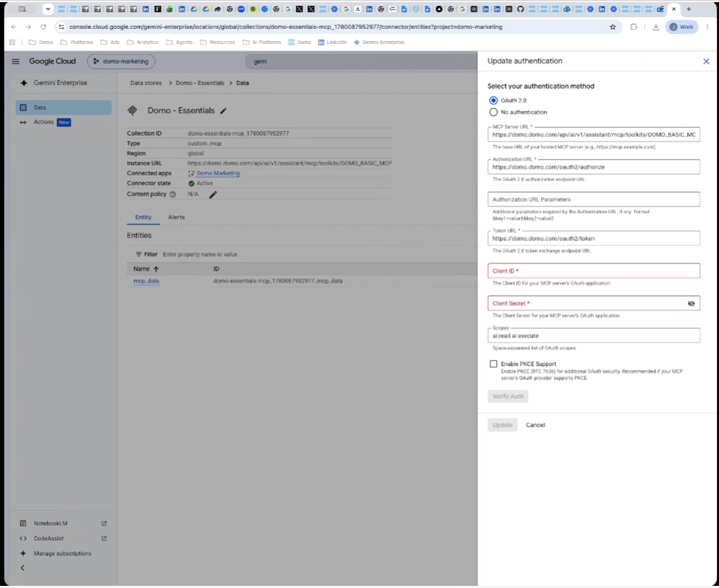The image size is (719, 588).
Task: Select No authentication option
Action: coord(493,113)
